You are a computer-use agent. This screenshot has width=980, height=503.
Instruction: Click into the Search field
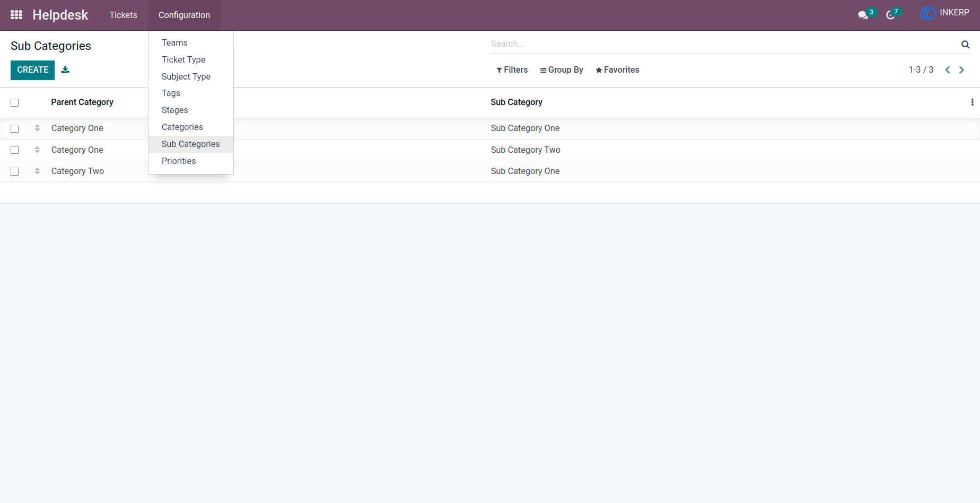pyautogui.click(x=724, y=44)
